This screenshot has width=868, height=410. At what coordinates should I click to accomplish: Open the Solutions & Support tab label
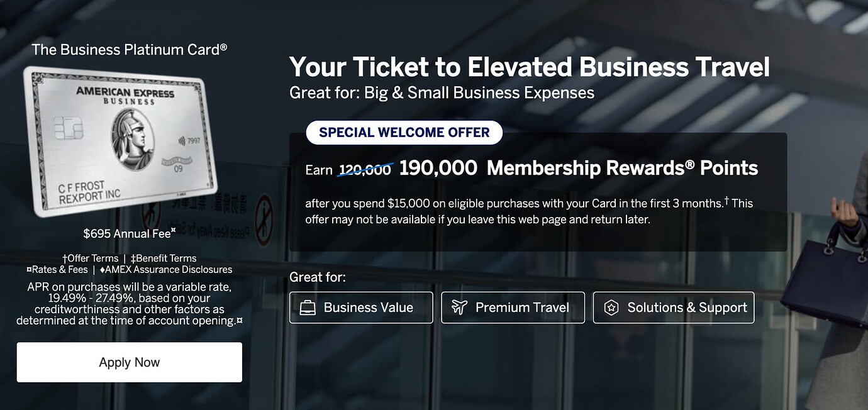[687, 307]
